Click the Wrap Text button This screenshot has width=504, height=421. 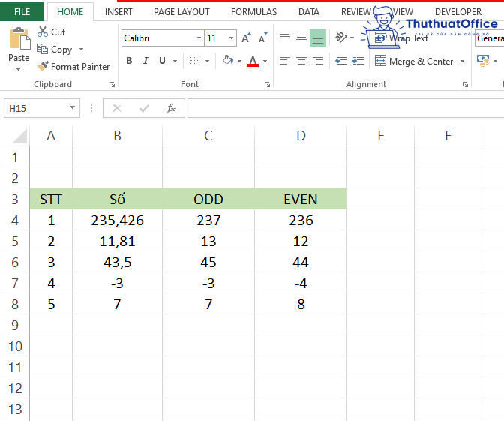tap(402, 38)
